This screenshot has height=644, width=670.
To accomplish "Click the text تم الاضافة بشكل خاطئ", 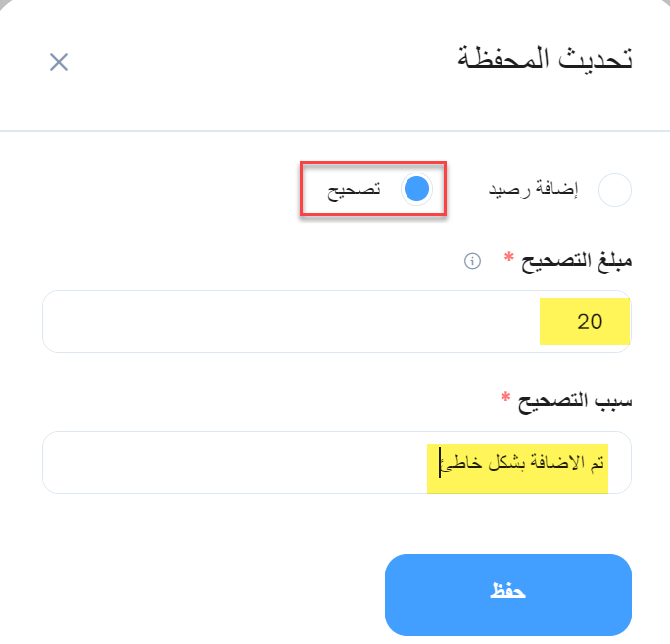I will [522, 464].
